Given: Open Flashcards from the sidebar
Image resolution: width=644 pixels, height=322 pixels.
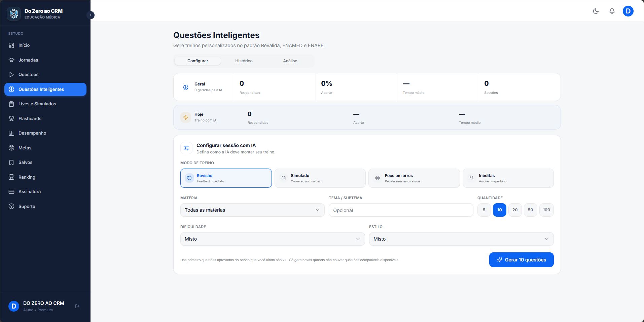Looking at the screenshot, I should (45, 118).
